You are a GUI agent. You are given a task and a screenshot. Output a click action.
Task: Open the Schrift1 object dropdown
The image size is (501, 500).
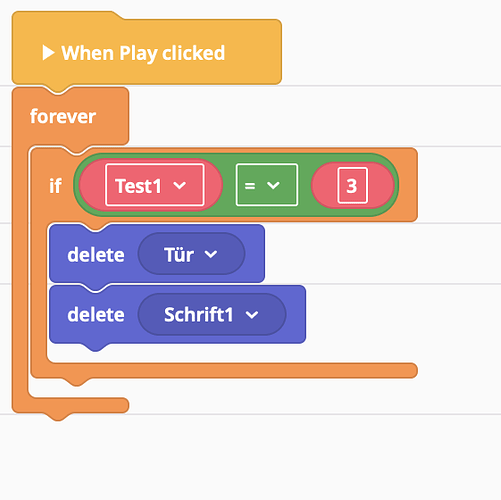[x=212, y=314]
